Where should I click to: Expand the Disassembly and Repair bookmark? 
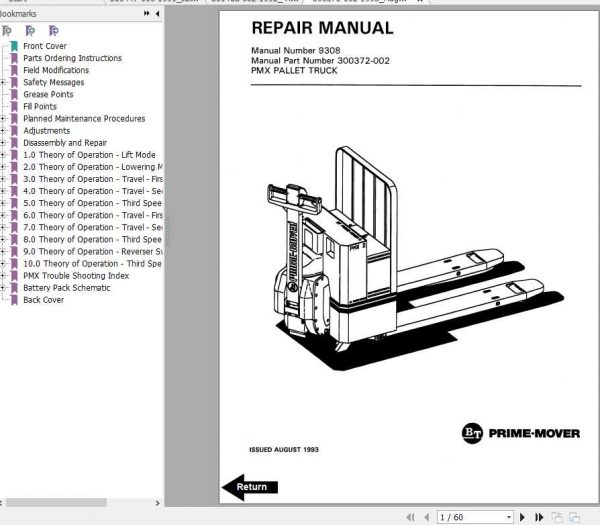pyautogui.click(x=2, y=143)
